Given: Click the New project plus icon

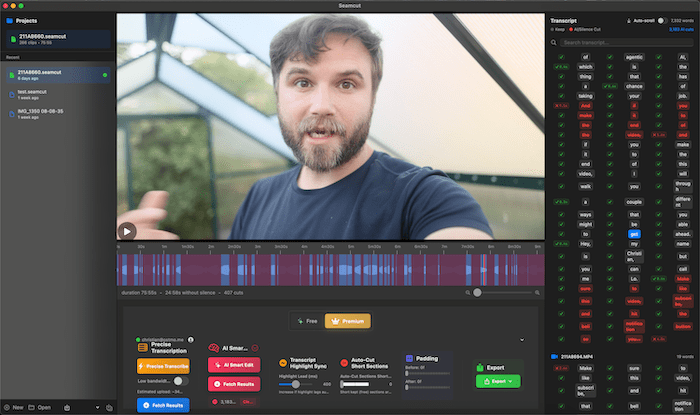Looking at the screenshot, I should [8, 407].
